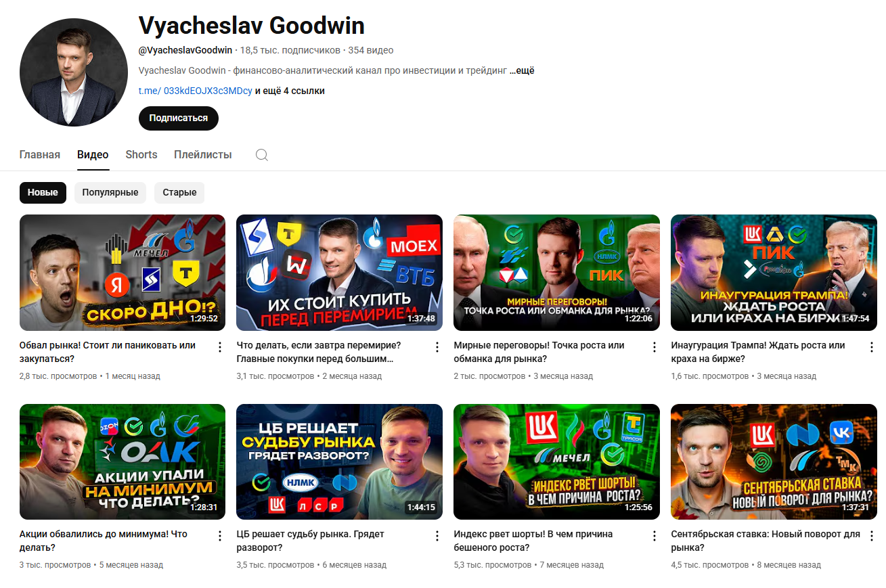Open thumbnail 'Мирные переговоры' with ПИК logo
Image resolution: width=886 pixels, height=588 pixels.
556,272
